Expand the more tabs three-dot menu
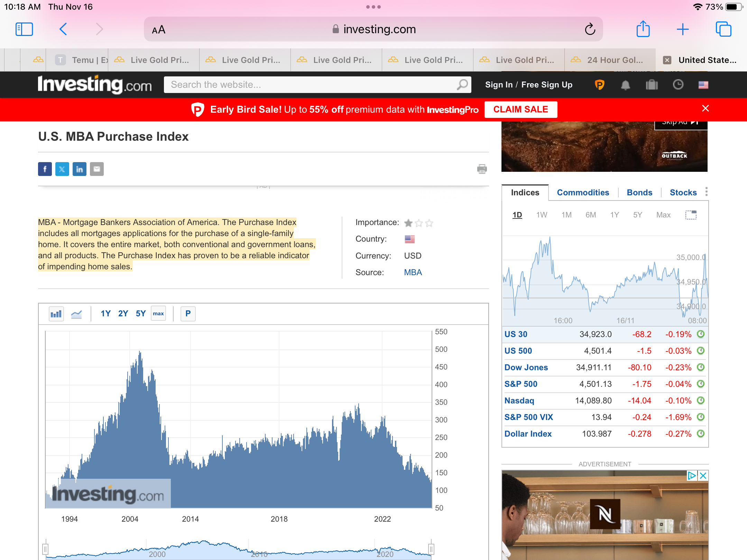This screenshot has width=747, height=560. (x=706, y=192)
